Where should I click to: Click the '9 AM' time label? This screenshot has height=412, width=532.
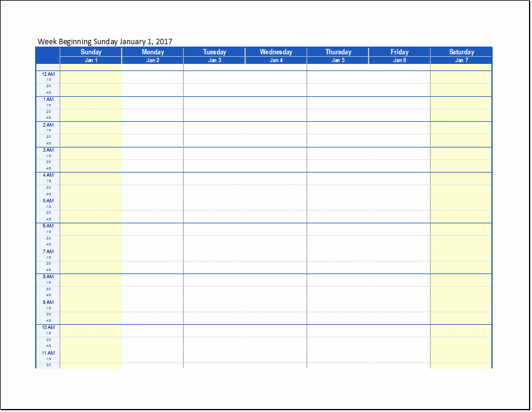(x=48, y=302)
